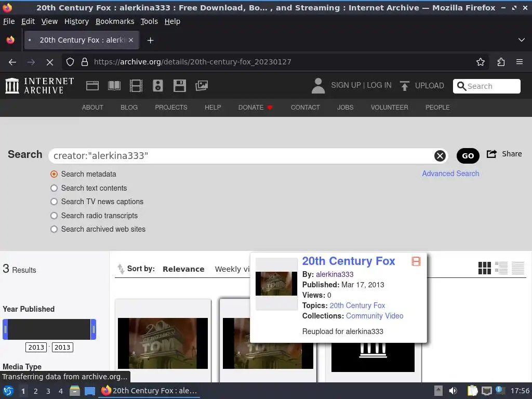Click the upload arrow icon
Image resolution: width=532 pixels, height=399 pixels.
(404, 86)
